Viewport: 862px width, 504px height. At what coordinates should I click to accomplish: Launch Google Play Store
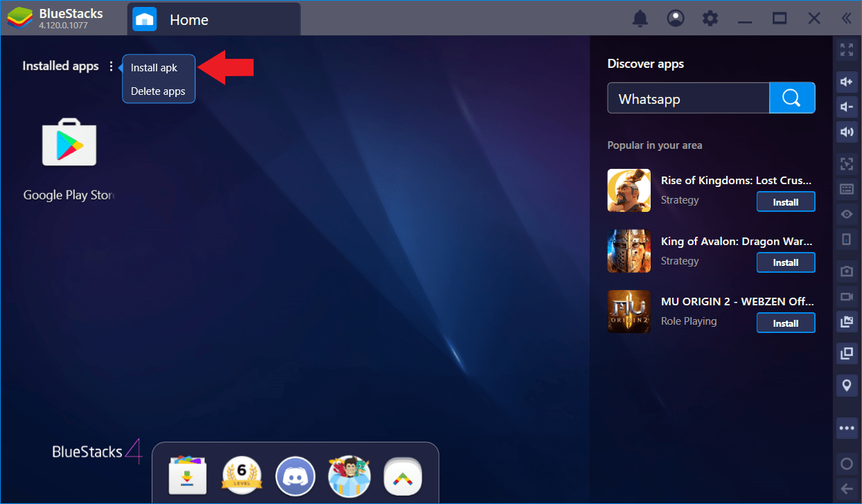(69, 143)
